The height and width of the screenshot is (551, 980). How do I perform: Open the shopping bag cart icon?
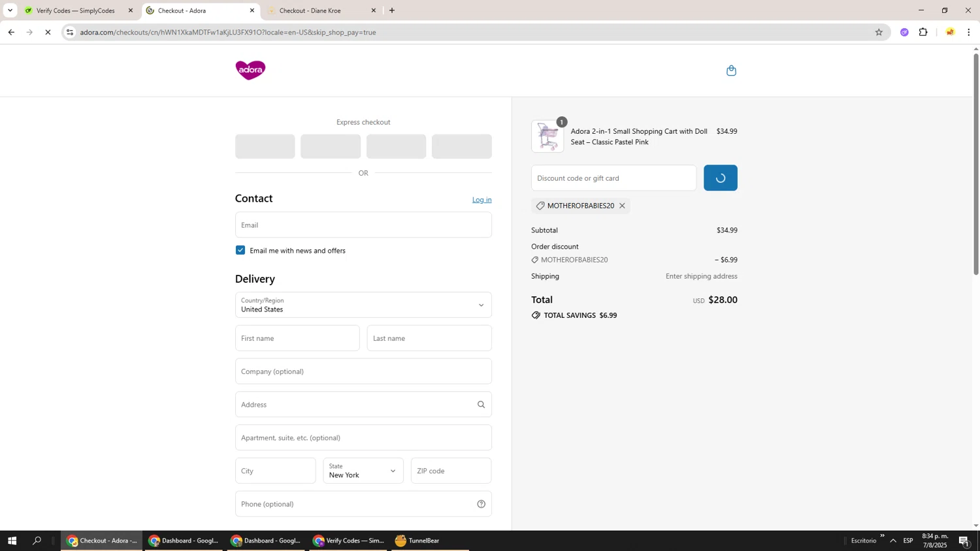pyautogui.click(x=731, y=71)
